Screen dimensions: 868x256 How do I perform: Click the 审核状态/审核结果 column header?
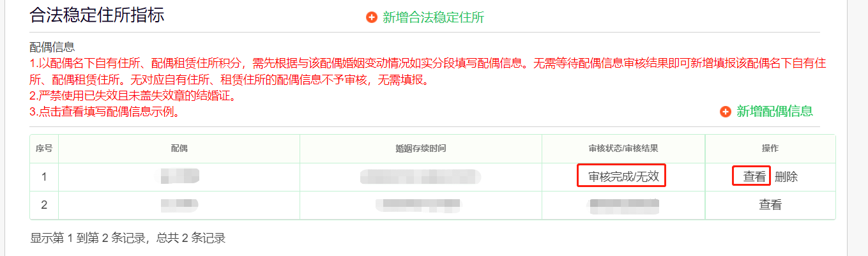pos(623,148)
